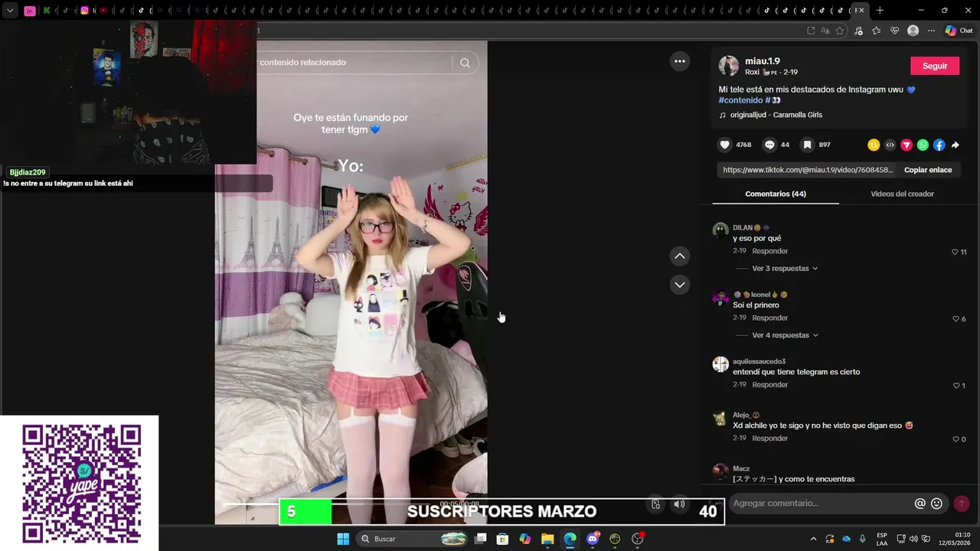Like the video with the heart showing 4768

click(725, 145)
